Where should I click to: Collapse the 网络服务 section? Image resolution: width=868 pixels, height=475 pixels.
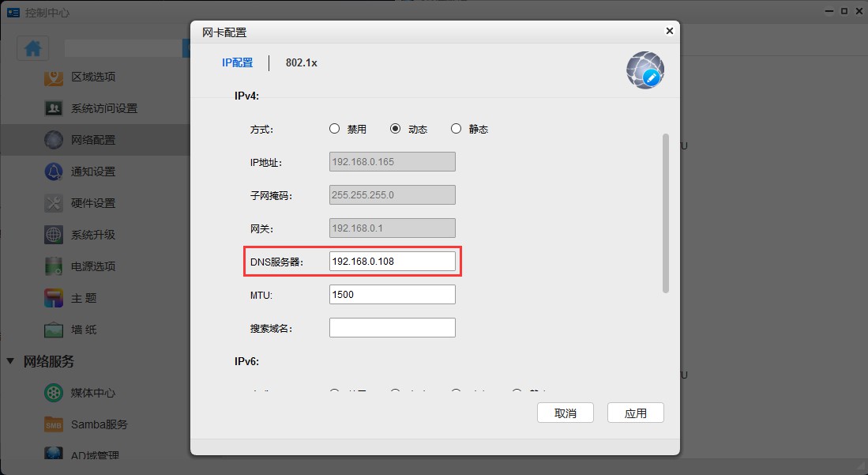tap(10, 361)
